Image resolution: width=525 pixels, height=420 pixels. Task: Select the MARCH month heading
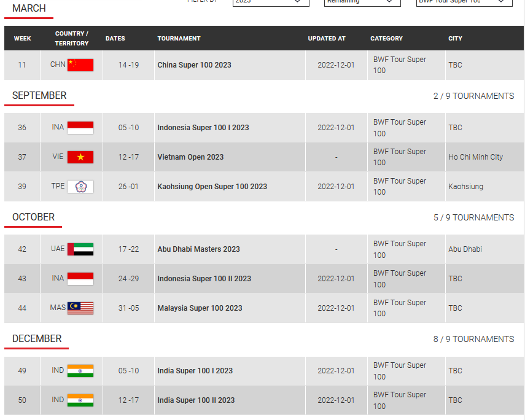click(x=29, y=9)
